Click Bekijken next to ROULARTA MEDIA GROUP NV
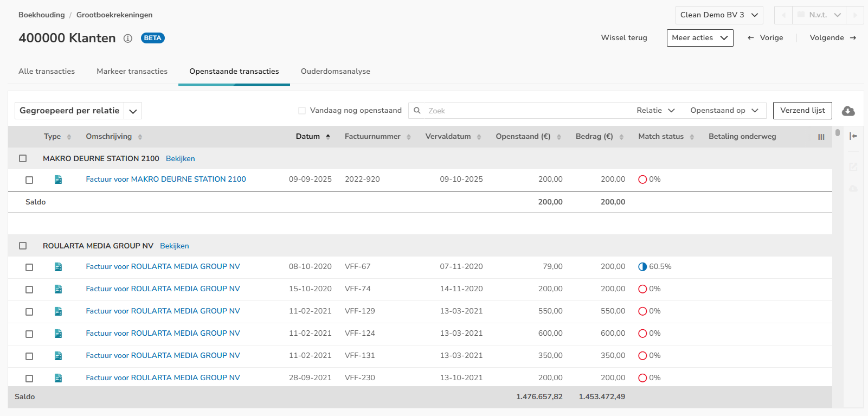Viewport: 868px width, 416px height. [x=174, y=246]
